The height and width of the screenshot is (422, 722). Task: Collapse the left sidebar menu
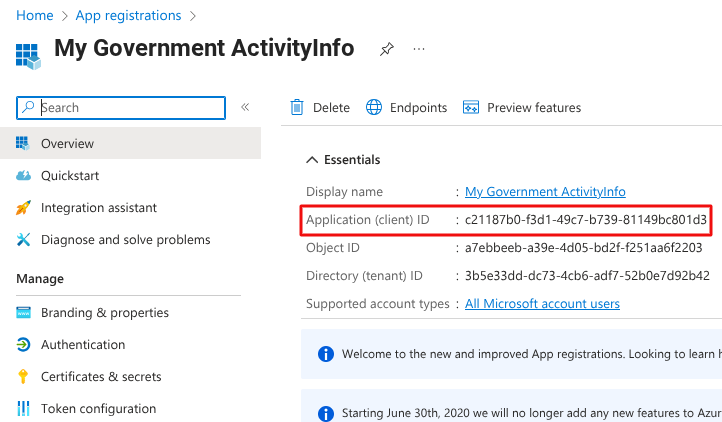click(x=245, y=107)
